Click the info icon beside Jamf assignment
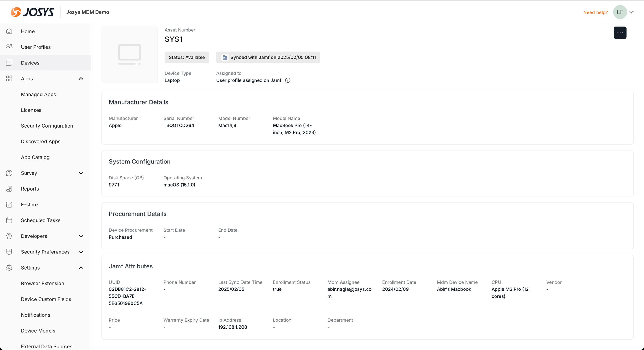The height and width of the screenshot is (350, 644). 288,80
